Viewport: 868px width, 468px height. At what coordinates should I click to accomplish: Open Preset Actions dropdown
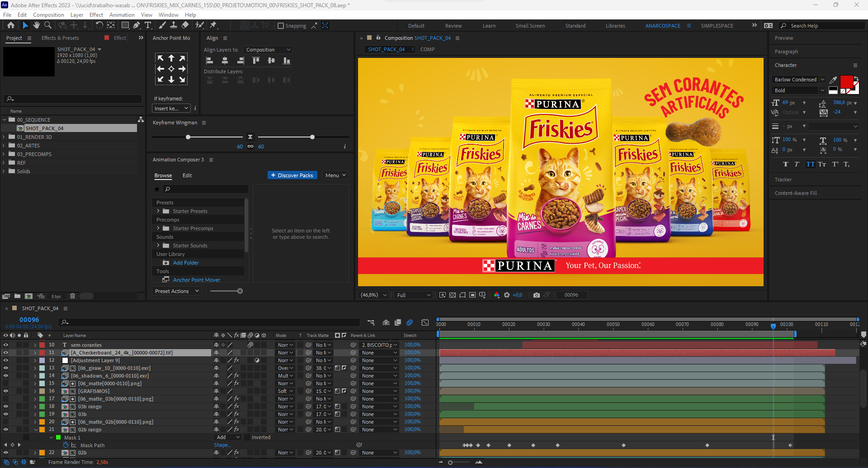(x=176, y=291)
